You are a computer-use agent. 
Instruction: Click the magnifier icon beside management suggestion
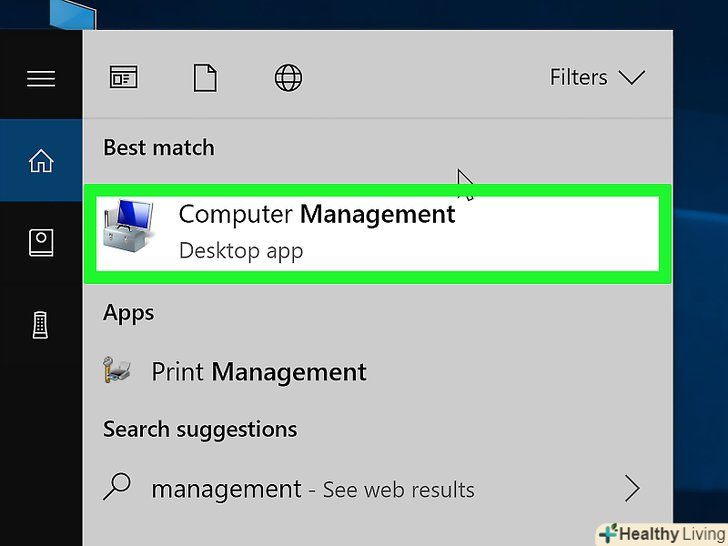[118, 488]
